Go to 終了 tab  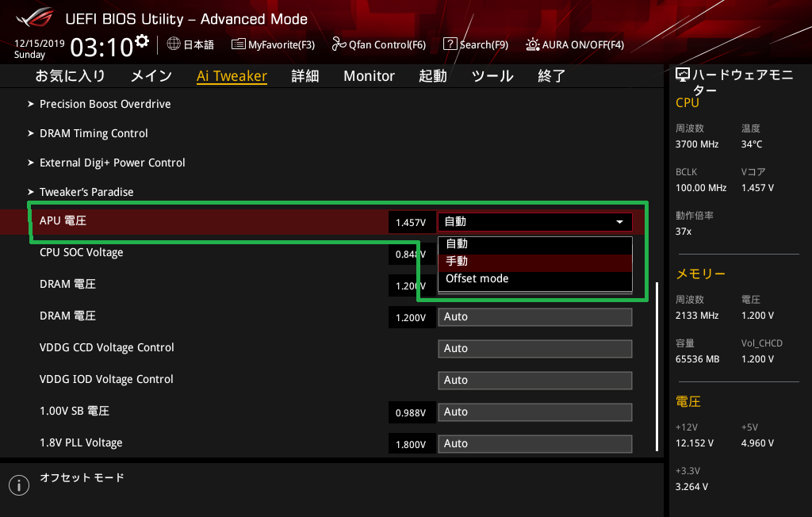pos(552,76)
